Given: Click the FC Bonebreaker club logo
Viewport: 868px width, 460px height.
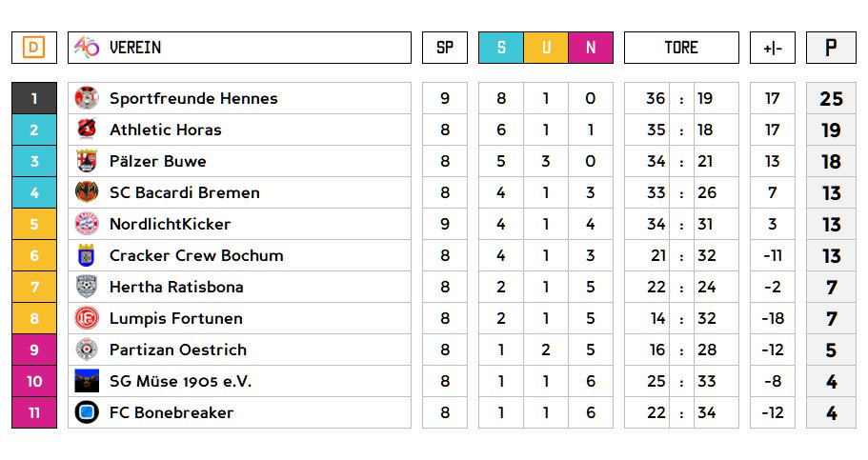Looking at the screenshot, I should click(87, 412).
